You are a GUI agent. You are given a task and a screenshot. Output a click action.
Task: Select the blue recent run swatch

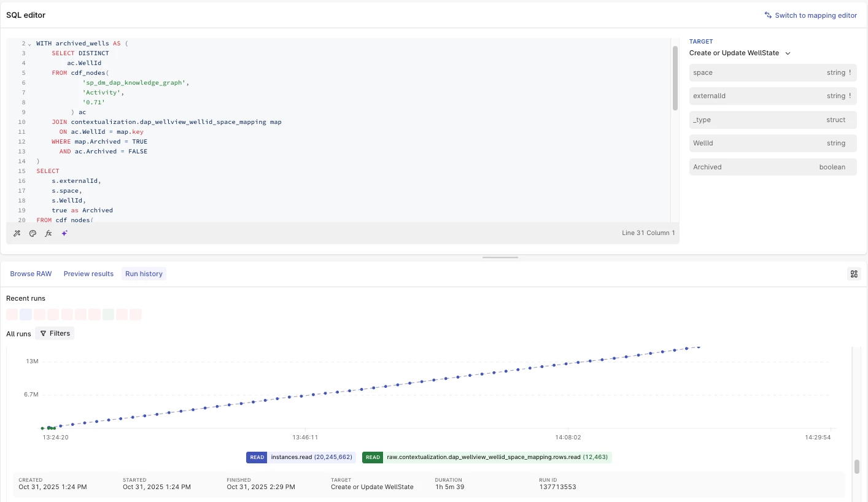(26, 314)
